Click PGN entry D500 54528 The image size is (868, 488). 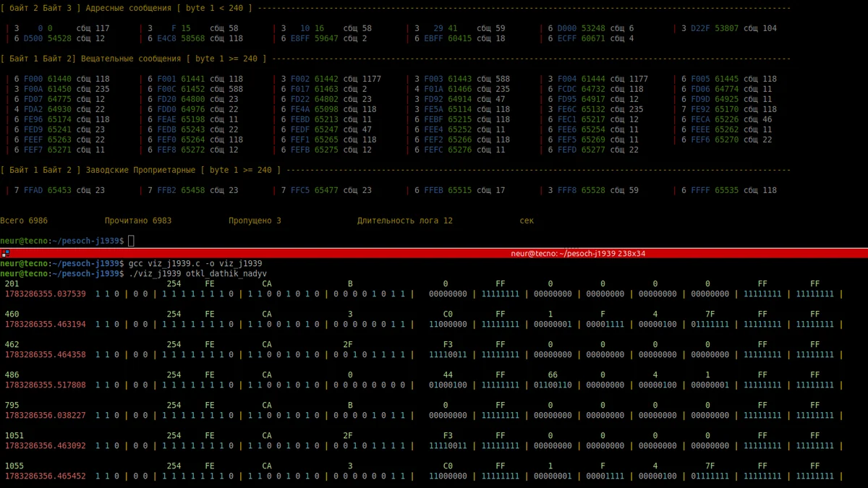[x=48, y=38]
